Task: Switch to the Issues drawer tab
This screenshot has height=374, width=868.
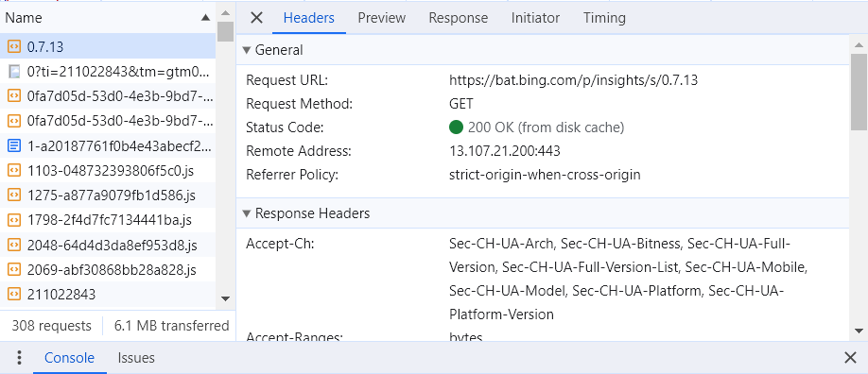Action: [x=136, y=358]
